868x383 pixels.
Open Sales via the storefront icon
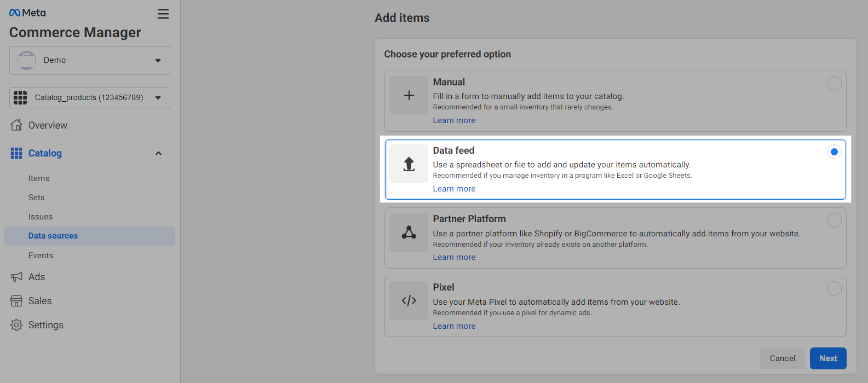(x=16, y=301)
